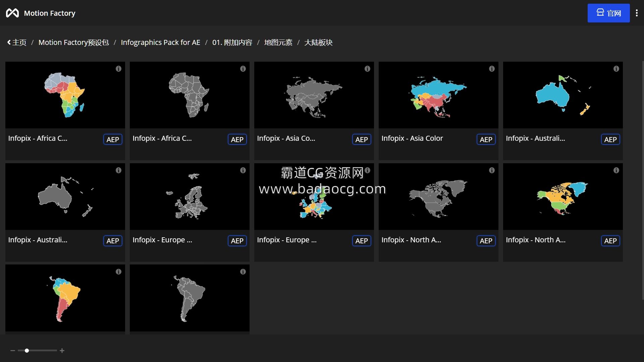
Task: Select the colored North America map thumbnail
Action: [563, 196]
